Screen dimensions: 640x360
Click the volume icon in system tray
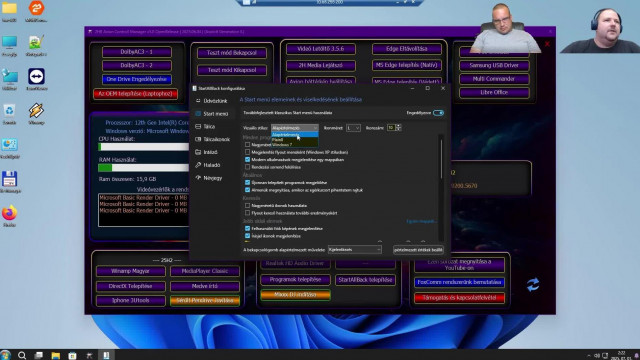tap(597, 356)
